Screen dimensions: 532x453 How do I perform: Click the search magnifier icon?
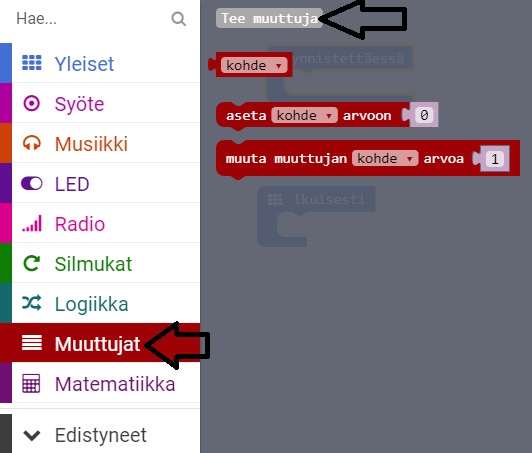pos(178,19)
